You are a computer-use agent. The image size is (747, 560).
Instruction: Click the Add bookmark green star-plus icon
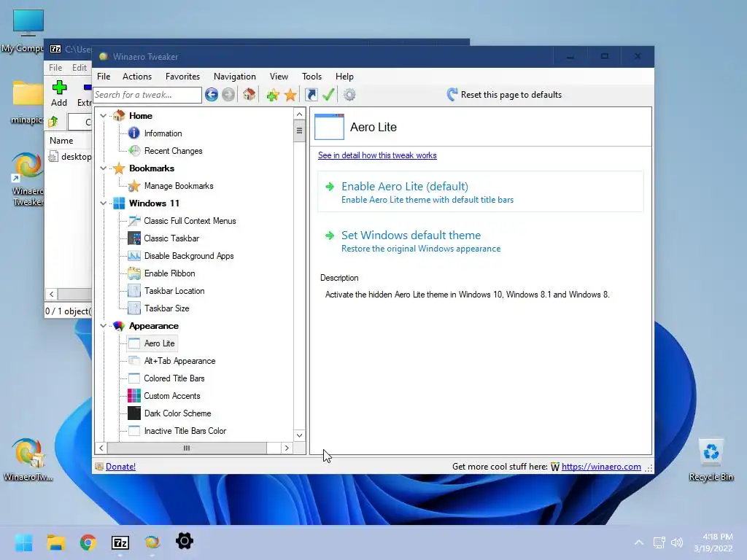(x=273, y=95)
